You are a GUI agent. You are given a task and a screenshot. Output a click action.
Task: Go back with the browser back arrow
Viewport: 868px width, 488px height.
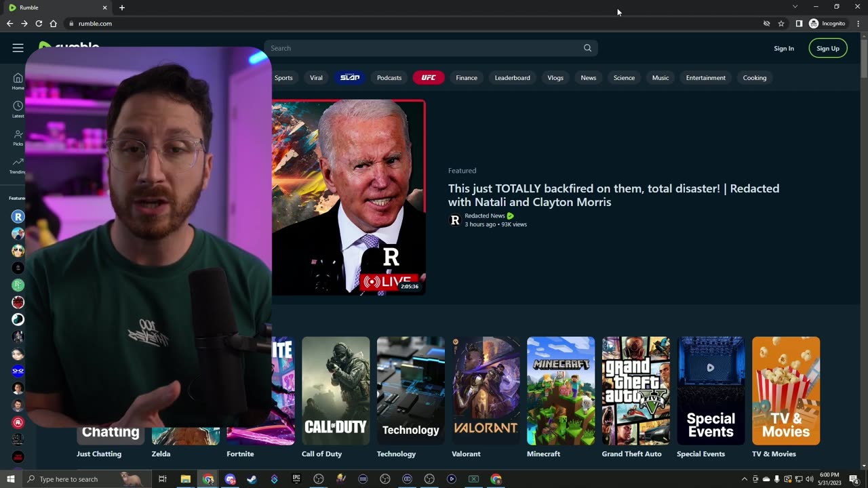pos(9,24)
